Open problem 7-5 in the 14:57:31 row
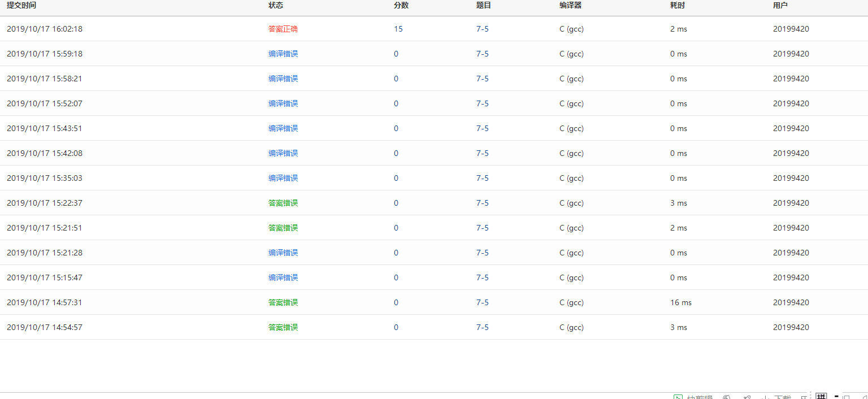Viewport: 868px width, 399px height. [x=483, y=302]
